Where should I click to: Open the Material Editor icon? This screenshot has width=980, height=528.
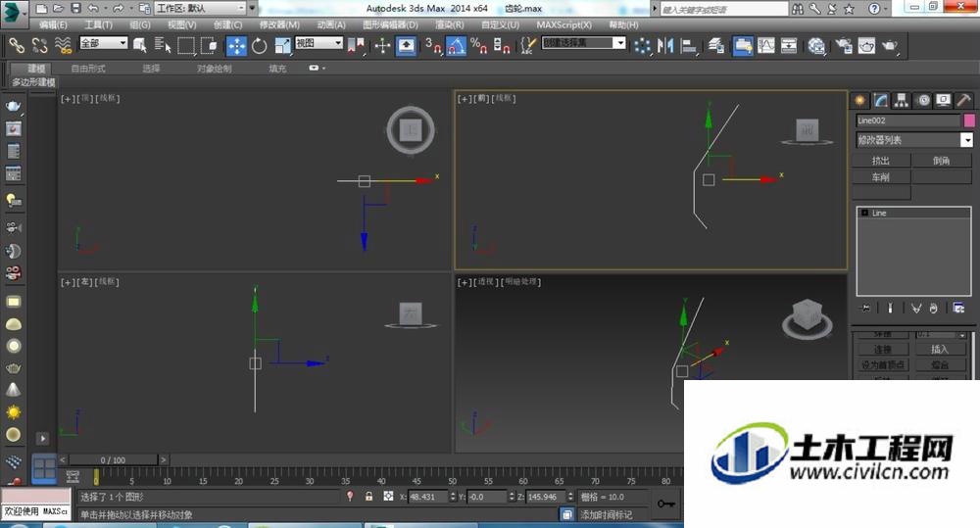click(816, 46)
